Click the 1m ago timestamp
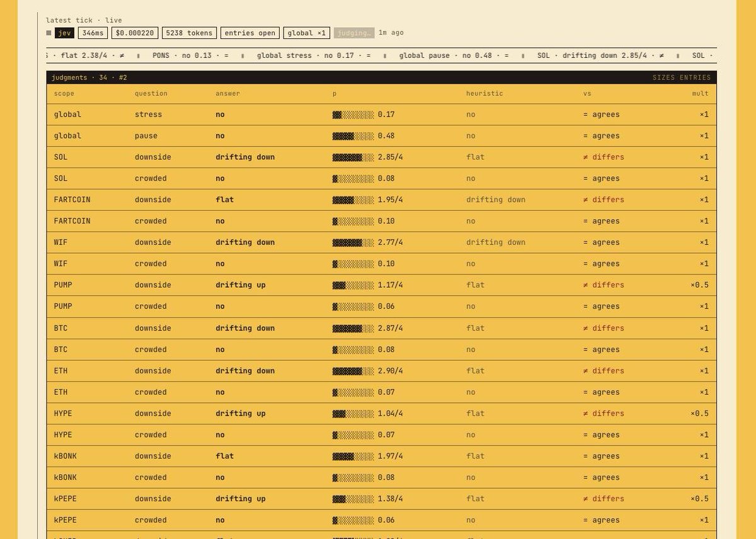This screenshot has width=756, height=539. click(391, 33)
